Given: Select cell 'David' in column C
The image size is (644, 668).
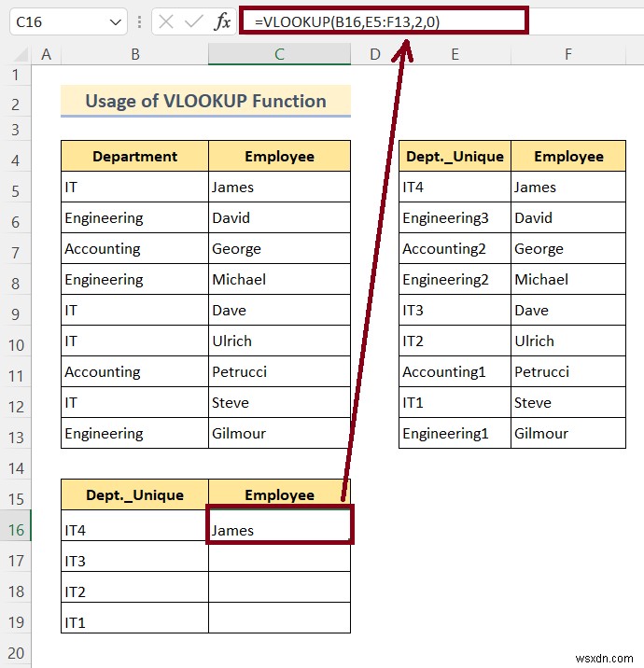Looking at the screenshot, I should (x=279, y=217).
